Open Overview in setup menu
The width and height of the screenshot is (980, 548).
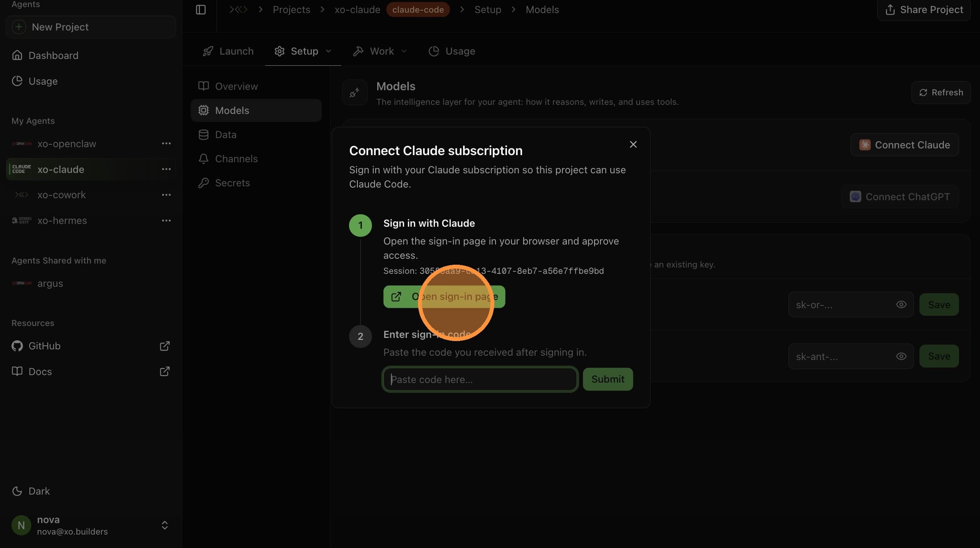(256, 86)
